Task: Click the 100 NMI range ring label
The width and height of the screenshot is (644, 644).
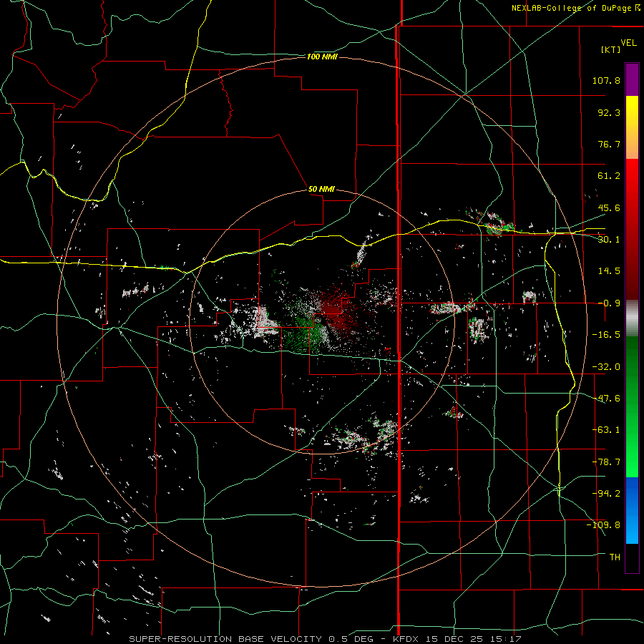Action: click(x=322, y=57)
